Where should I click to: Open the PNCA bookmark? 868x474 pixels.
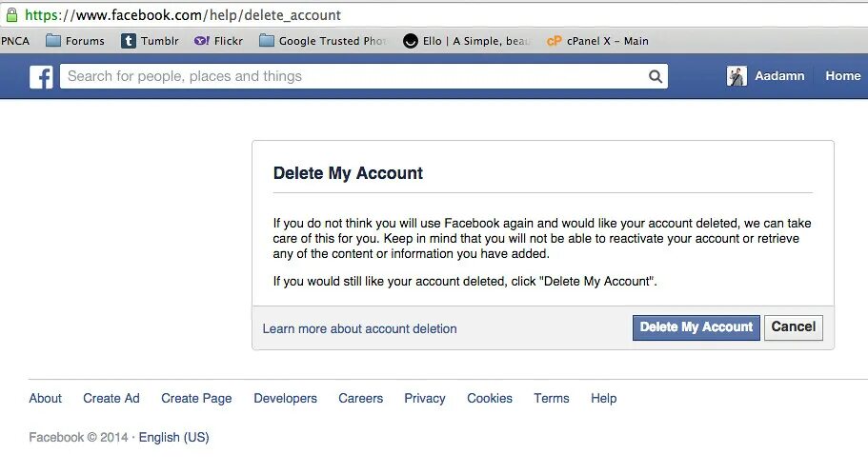pyautogui.click(x=14, y=41)
